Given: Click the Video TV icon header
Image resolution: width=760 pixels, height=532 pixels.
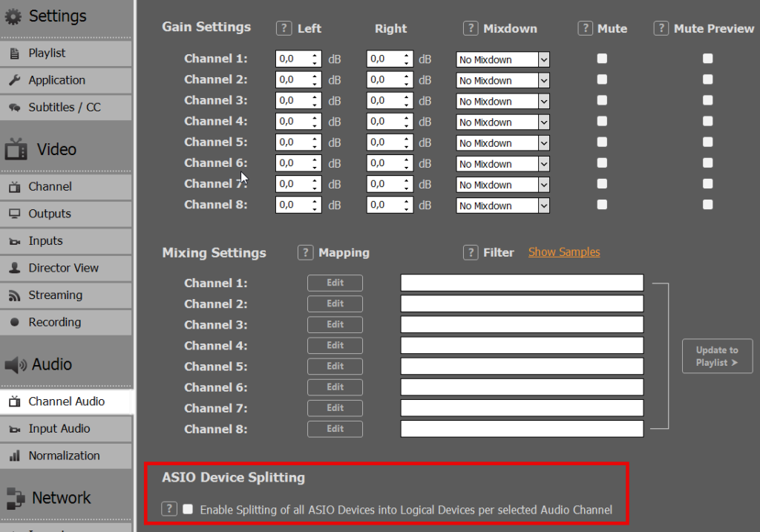Looking at the screenshot, I should (x=16, y=149).
